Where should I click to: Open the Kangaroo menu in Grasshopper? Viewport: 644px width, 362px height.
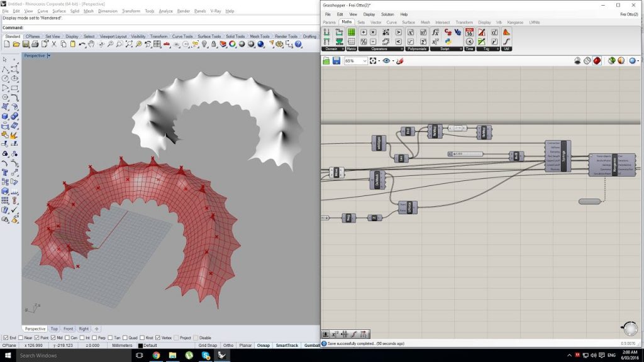coord(516,21)
